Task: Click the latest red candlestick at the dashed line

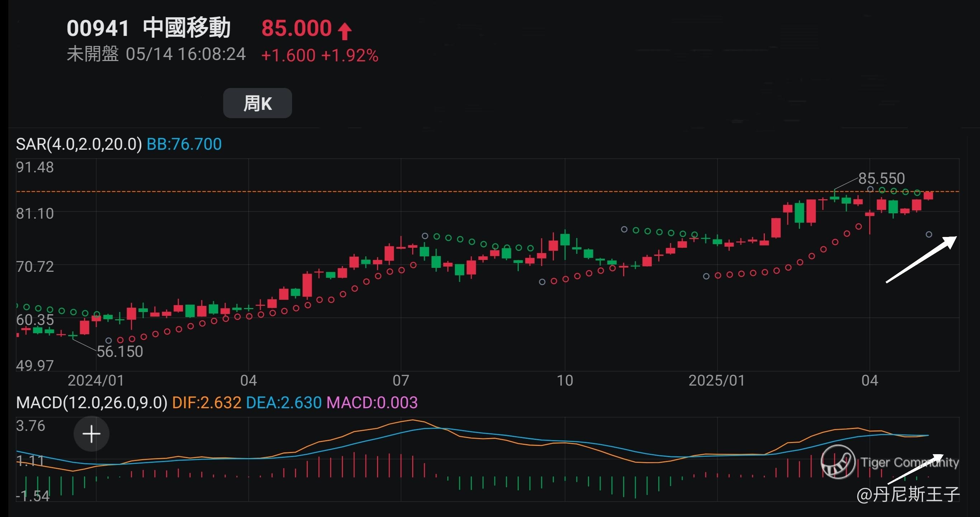Action: [x=929, y=196]
